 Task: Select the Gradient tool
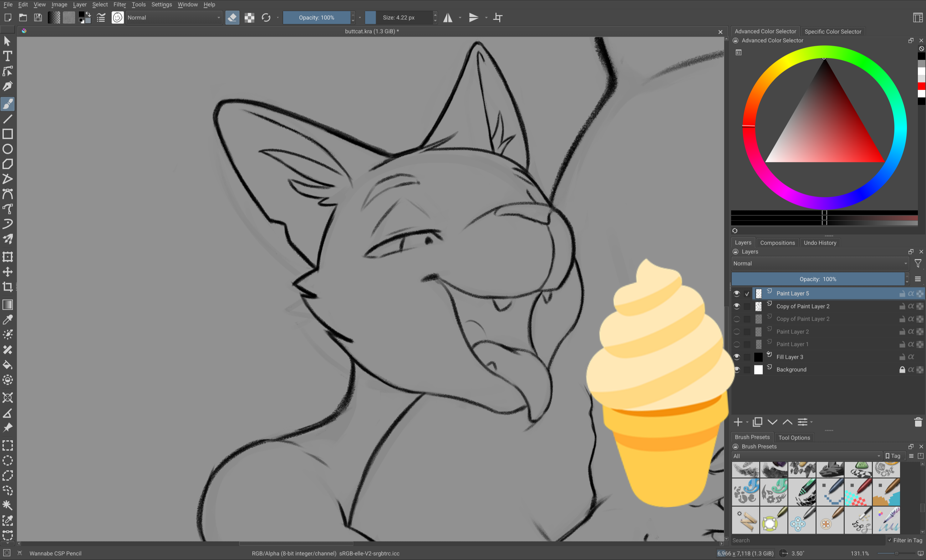[x=8, y=304]
